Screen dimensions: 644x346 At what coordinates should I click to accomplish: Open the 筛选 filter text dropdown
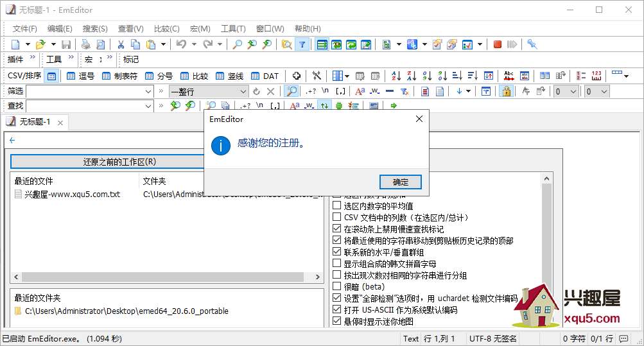pyautogui.click(x=148, y=92)
